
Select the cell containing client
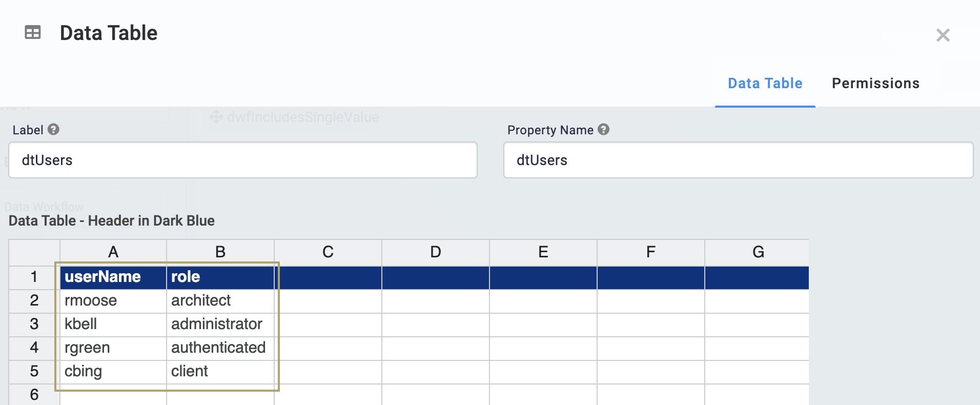click(x=220, y=372)
